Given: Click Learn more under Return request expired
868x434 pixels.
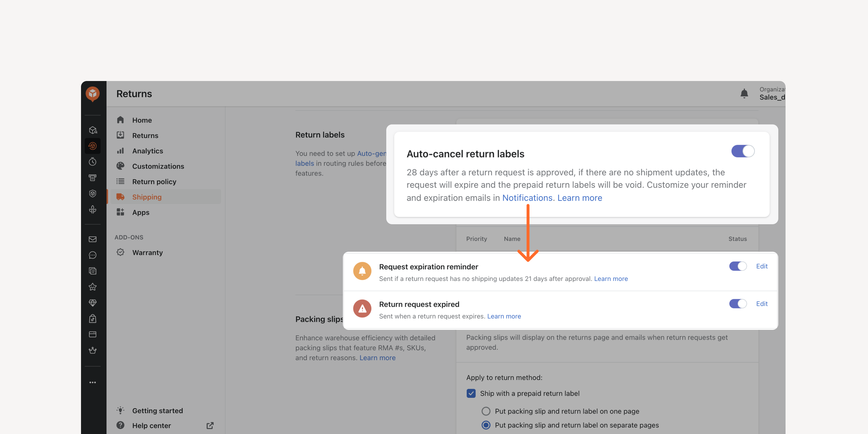Looking at the screenshot, I should click(504, 316).
